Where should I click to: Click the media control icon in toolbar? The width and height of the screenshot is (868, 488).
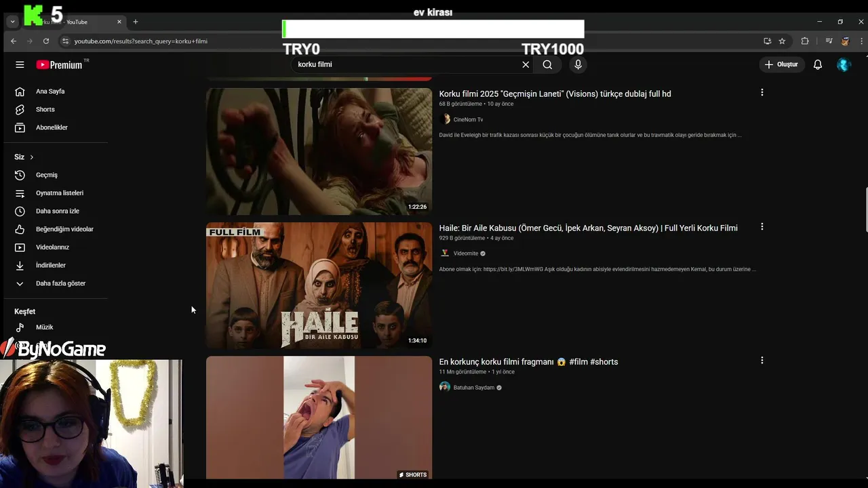(x=829, y=41)
